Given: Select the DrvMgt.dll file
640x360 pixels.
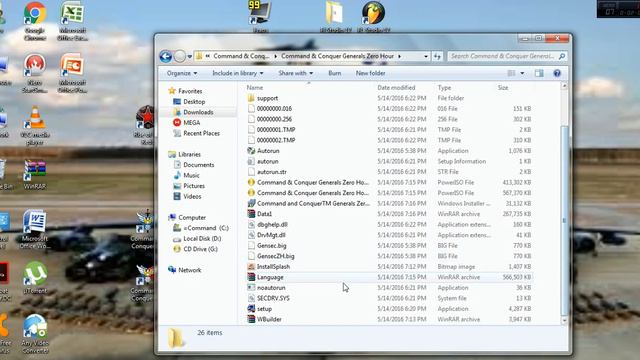Looking at the screenshot, I should 271,235.
